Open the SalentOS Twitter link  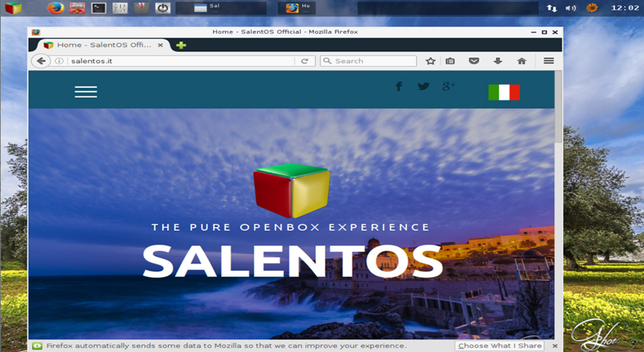[x=423, y=87]
